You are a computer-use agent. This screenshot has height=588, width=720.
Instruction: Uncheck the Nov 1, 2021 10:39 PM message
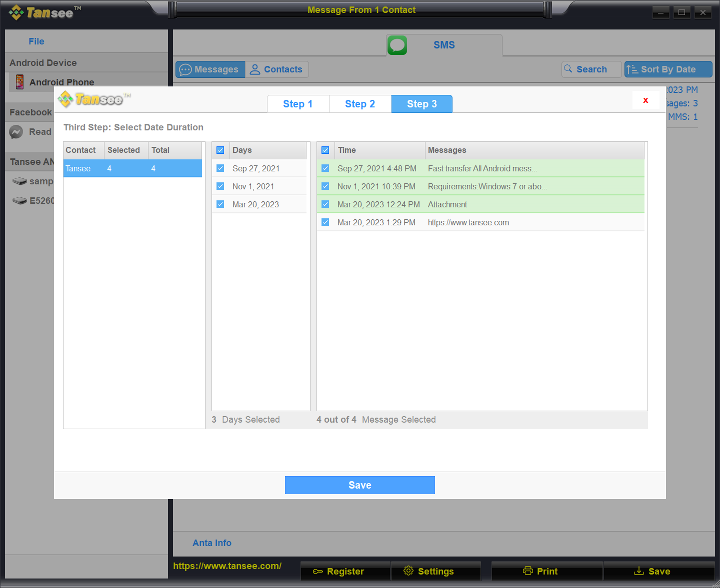325,186
